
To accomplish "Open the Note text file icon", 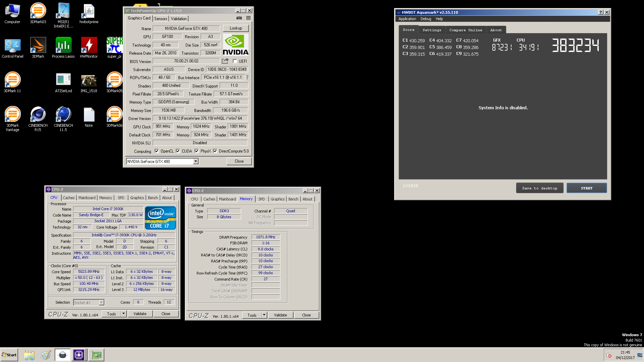I will coord(89,117).
